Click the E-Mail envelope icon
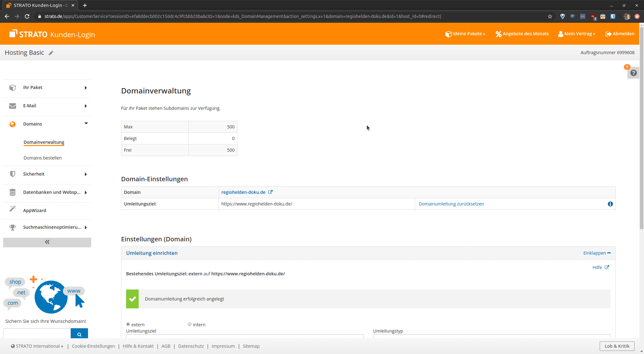The image size is (644, 354). [x=13, y=106]
